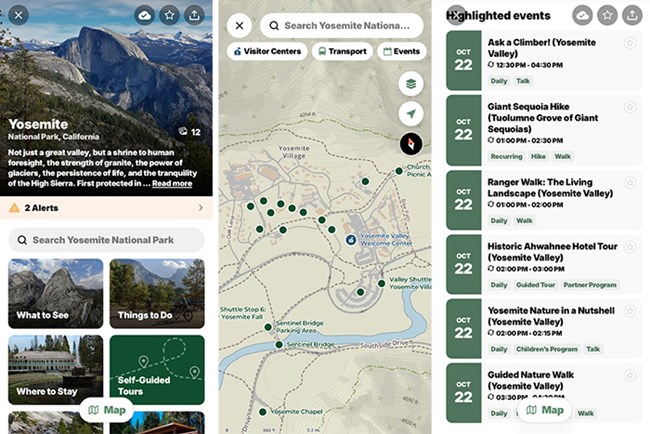Screen dimensions: 650x434
Task: Open the 12 photos gallery icon
Action: 189,132
